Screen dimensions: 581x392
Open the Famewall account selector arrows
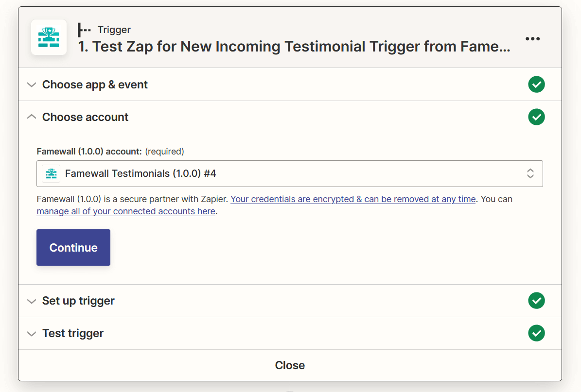pos(530,173)
